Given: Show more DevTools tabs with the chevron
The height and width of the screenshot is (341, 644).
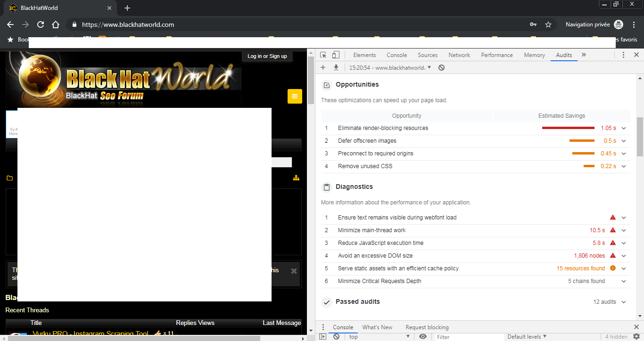Looking at the screenshot, I should pos(584,55).
